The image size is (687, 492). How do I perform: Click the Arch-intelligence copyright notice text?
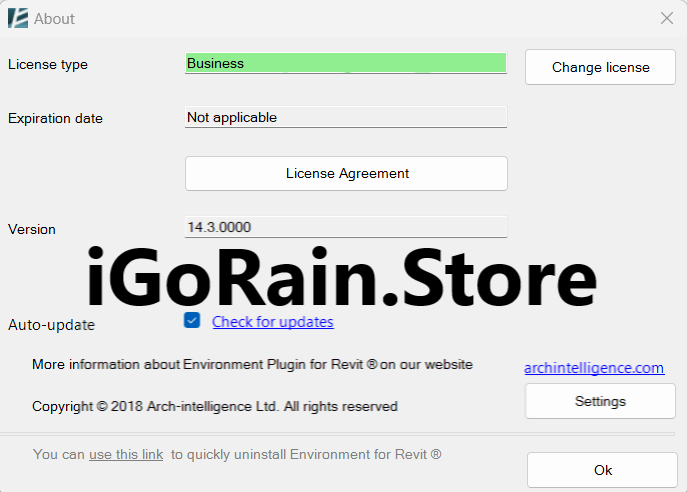click(214, 406)
